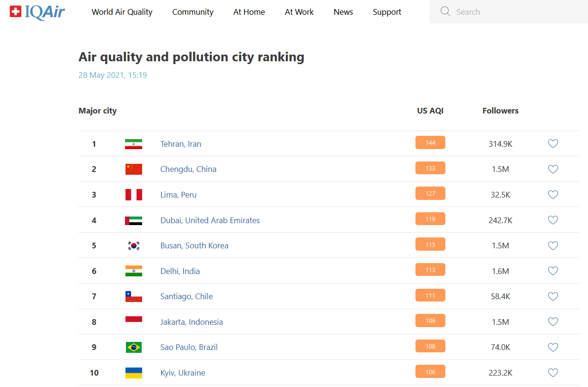The width and height of the screenshot is (588, 387).
Task: Click the IQAir logo
Action: (38, 12)
